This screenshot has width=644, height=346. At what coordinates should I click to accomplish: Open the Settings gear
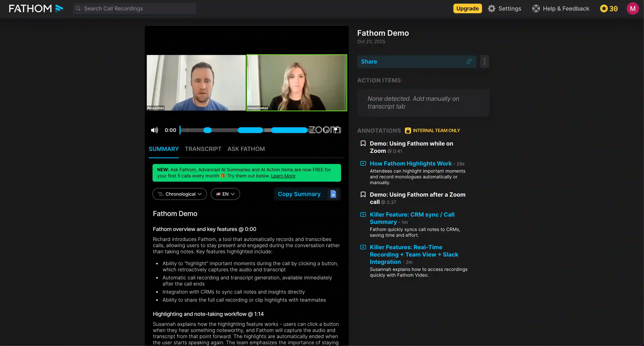tap(491, 8)
